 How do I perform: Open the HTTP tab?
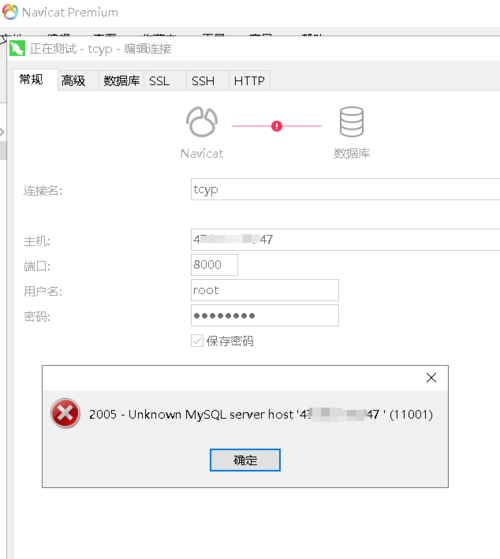tap(249, 81)
